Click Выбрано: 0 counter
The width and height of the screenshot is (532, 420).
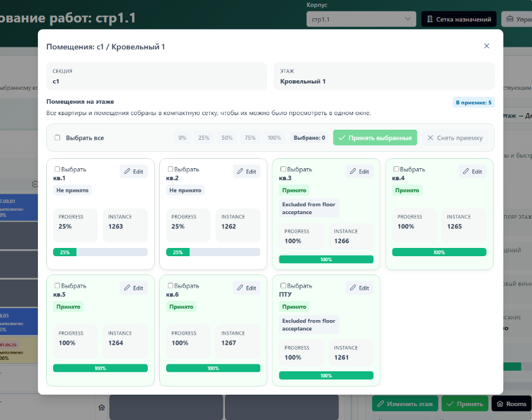(309, 137)
